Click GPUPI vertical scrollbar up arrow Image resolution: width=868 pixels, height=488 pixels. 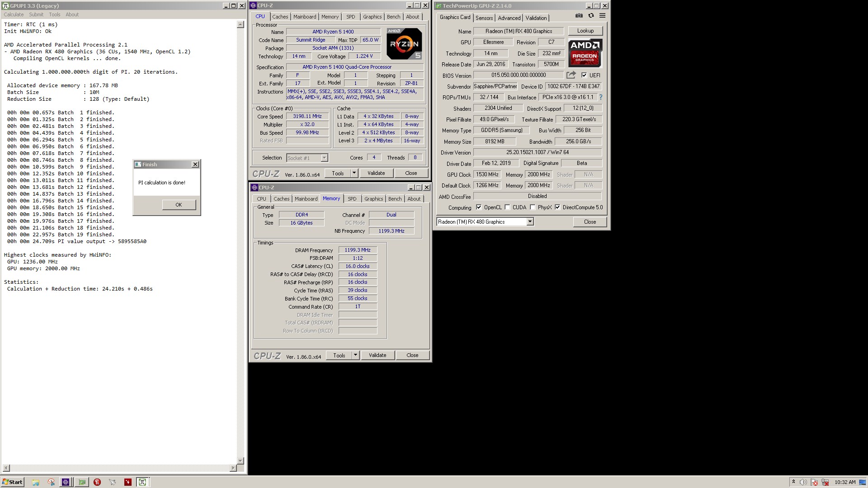[x=241, y=24]
